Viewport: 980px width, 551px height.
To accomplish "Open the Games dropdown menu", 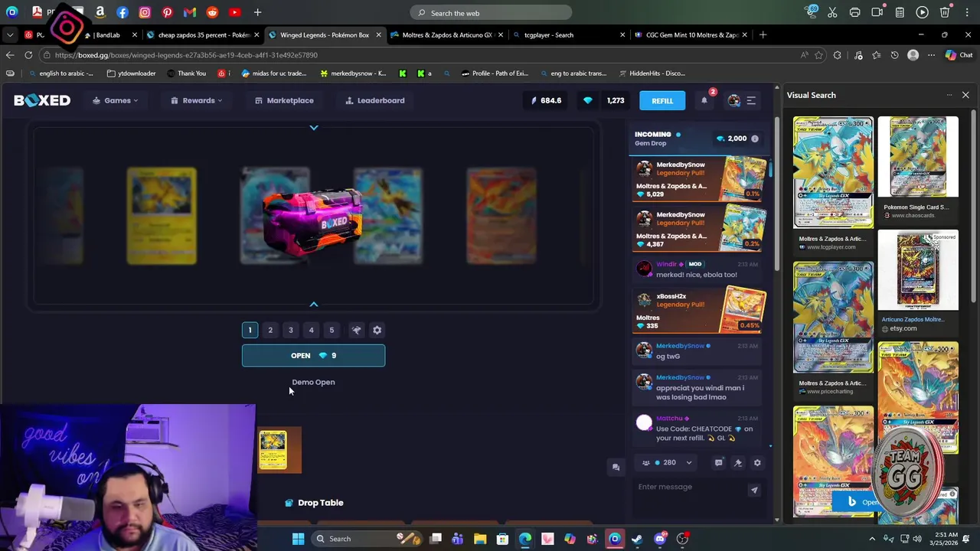I will [116, 100].
